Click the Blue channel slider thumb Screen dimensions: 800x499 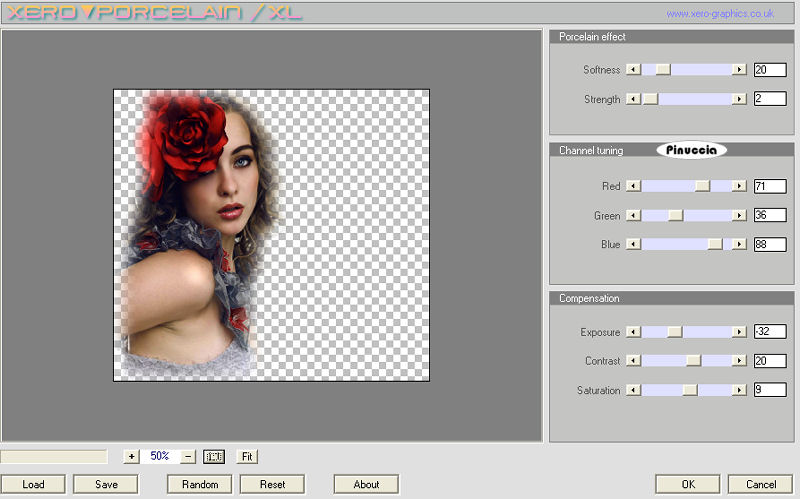coord(715,244)
